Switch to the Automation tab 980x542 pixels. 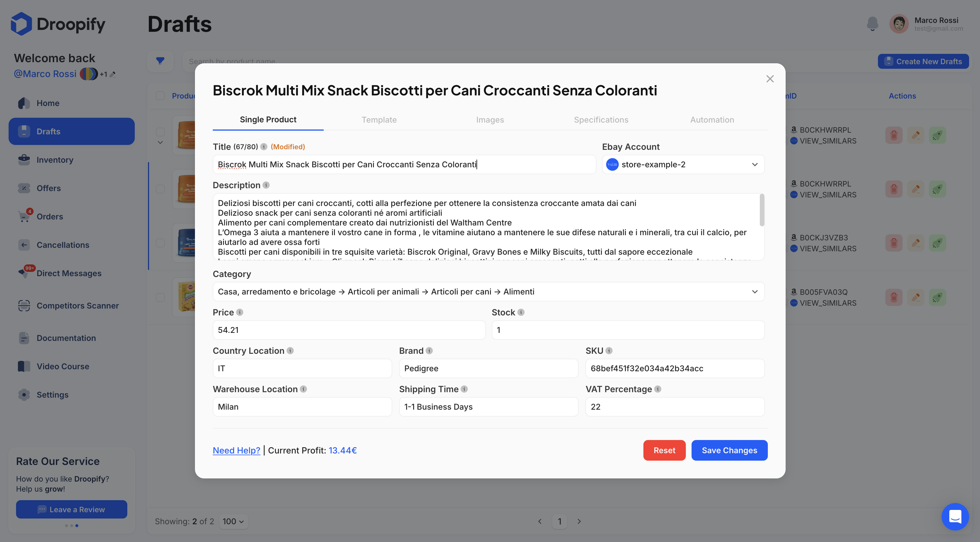[712, 120]
